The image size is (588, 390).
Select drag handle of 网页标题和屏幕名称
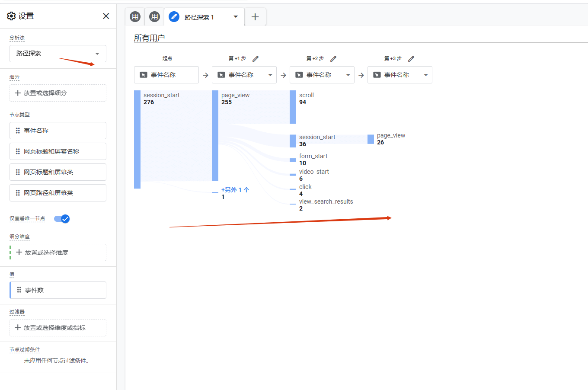pos(18,151)
